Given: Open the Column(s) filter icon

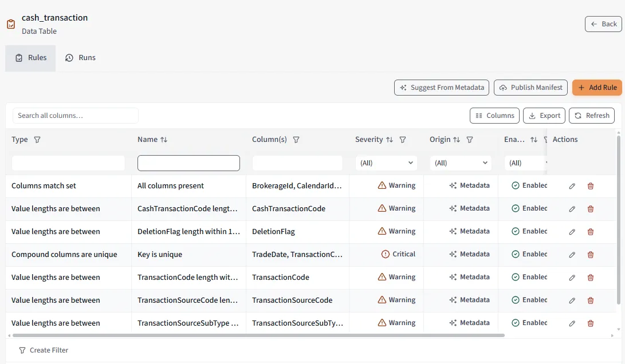Looking at the screenshot, I should (296, 140).
